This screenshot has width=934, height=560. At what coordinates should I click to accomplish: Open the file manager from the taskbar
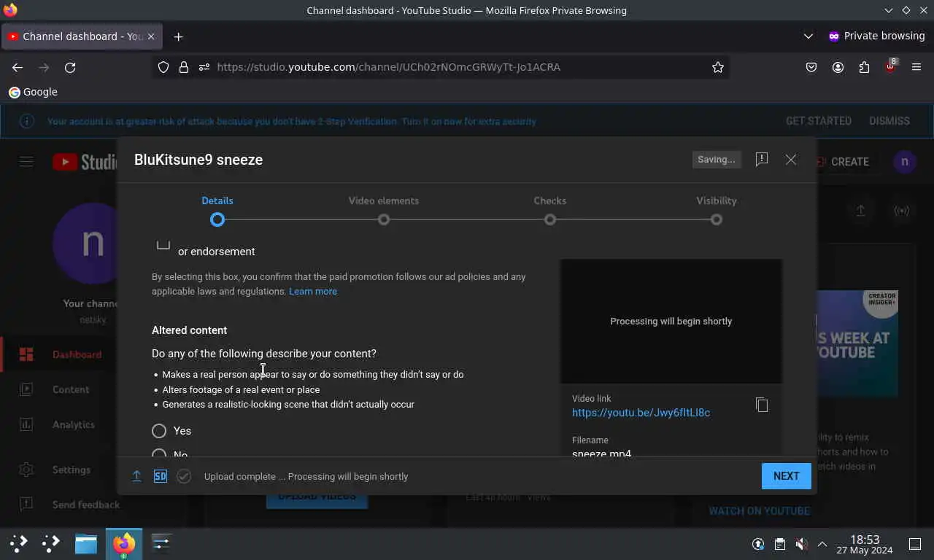86,543
